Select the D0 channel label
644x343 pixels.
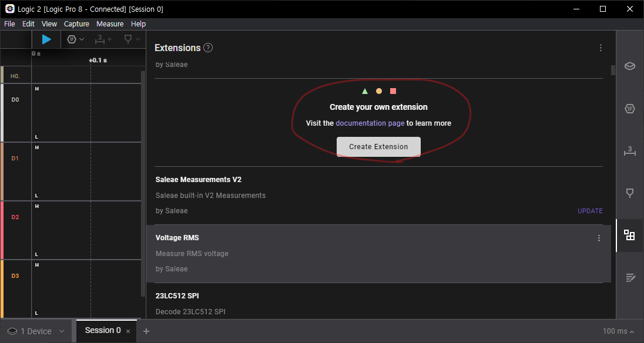click(x=15, y=100)
